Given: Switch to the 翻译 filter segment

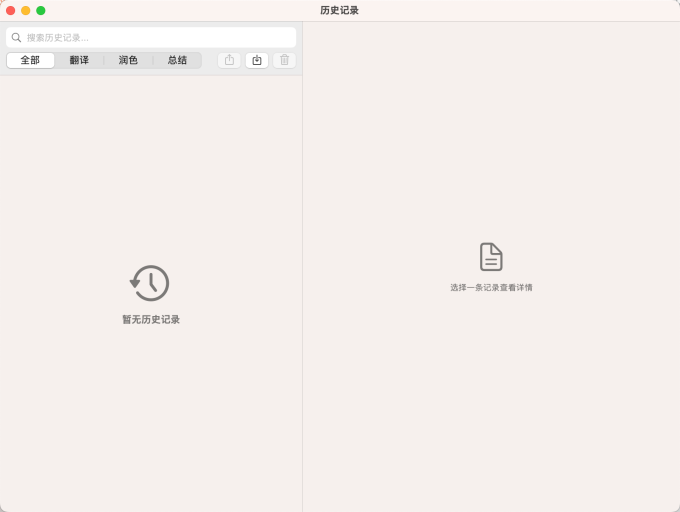Looking at the screenshot, I should [79, 60].
